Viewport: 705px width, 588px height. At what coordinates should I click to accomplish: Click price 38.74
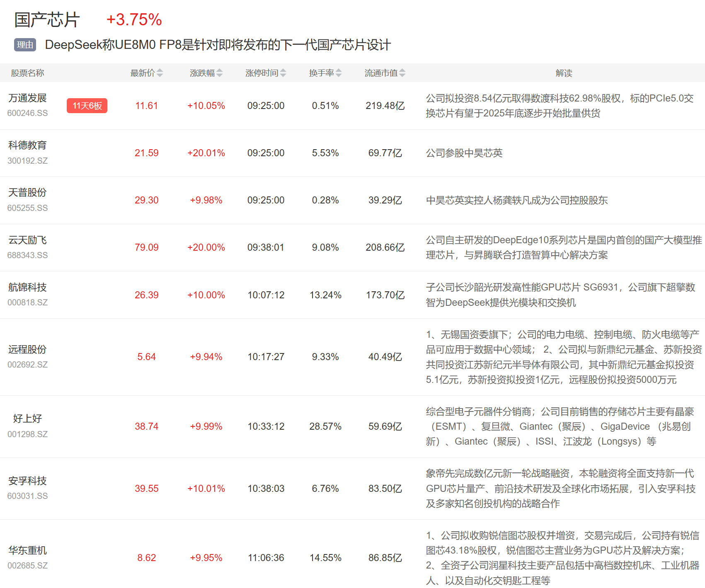coord(147,426)
